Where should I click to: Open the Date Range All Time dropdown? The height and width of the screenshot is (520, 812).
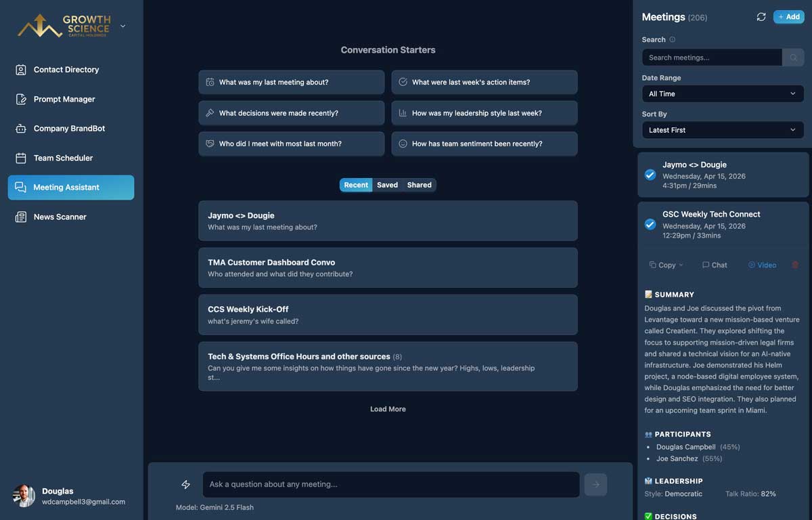723,93
